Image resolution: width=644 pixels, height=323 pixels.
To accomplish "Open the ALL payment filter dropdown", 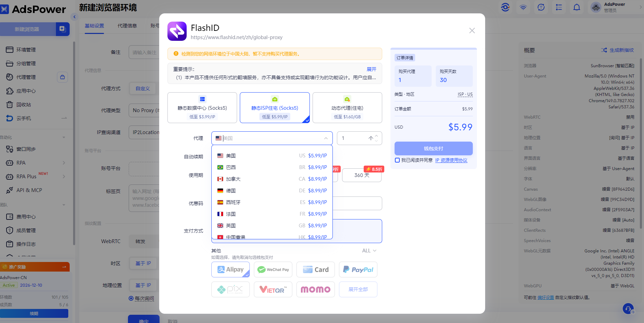I will tap(370, 251).
